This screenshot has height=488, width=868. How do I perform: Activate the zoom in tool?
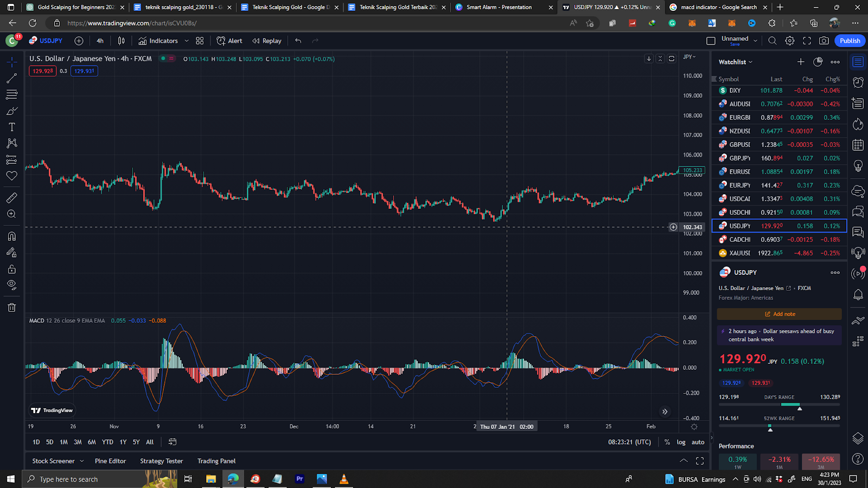click(11, 214)
